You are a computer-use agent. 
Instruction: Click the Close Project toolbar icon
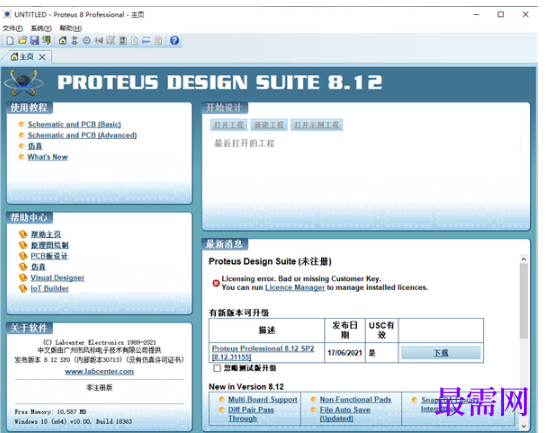point(46,40)
